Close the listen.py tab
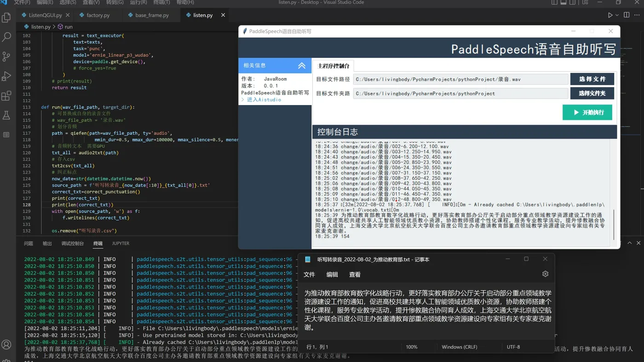The image size is (644, 362). [x=223, y=15]
